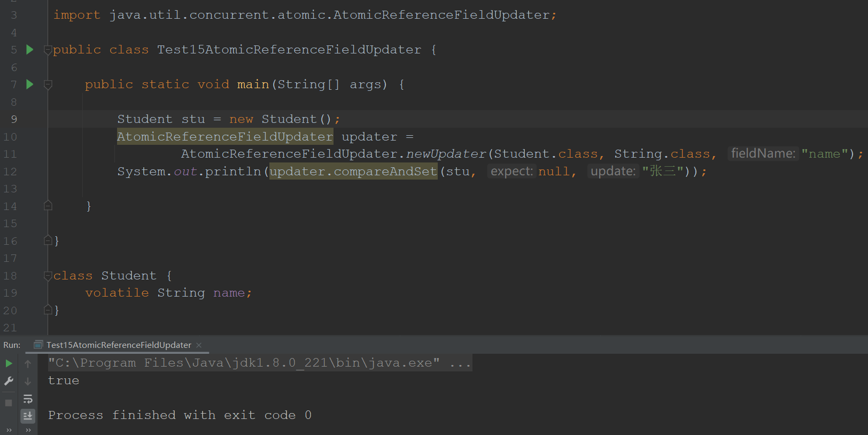Click the volatile keyword in Student class
The image size is (868, 435).
point(117,293)
